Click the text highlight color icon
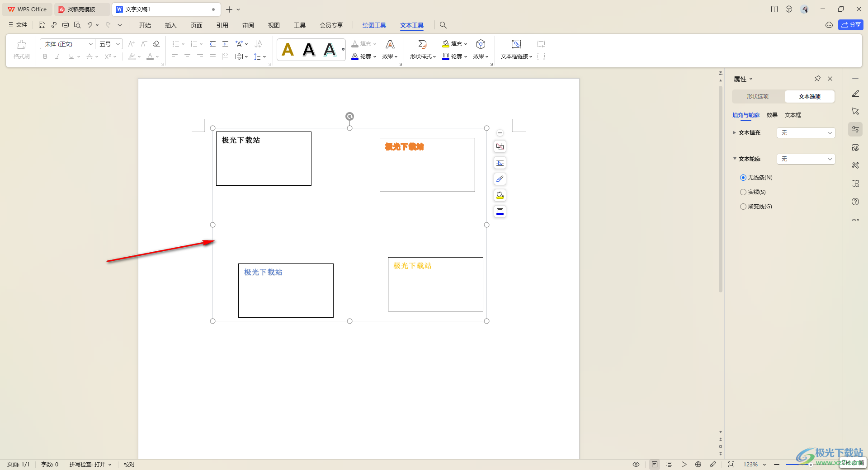The image size is (868, 470). [x=132, y=56]
